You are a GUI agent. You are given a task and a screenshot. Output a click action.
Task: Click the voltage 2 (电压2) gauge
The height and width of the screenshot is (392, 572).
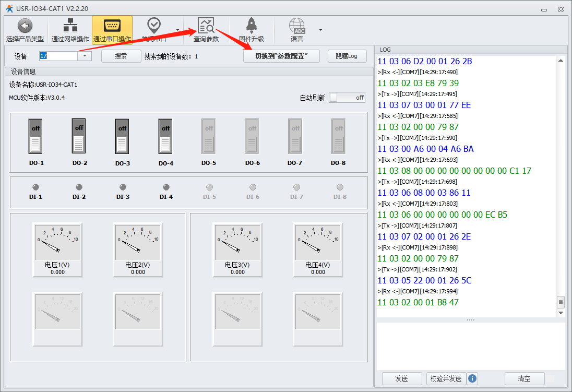click(x=138, y=250)
